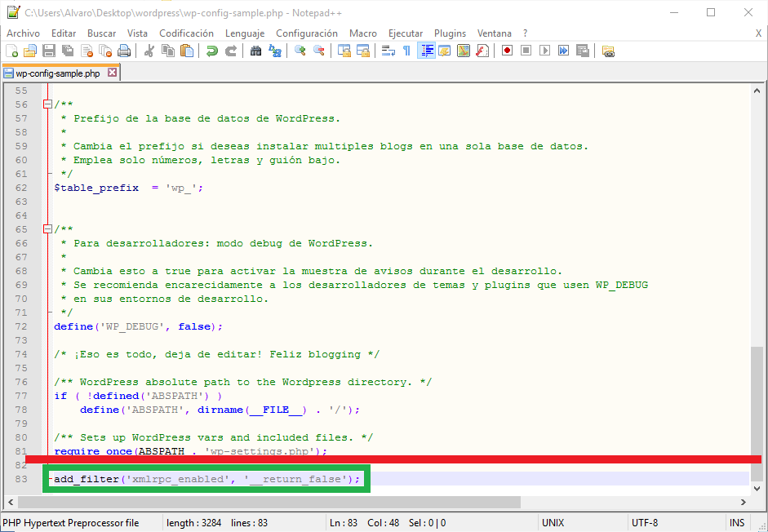Click the Cut scissors icon
The image size is (768, 532).
[149, 51]
